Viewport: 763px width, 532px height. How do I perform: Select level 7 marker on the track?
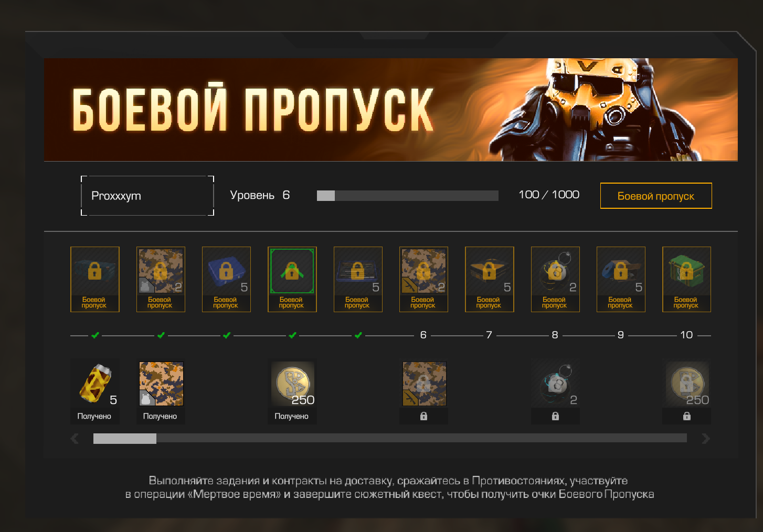click(x=489, y=335)
